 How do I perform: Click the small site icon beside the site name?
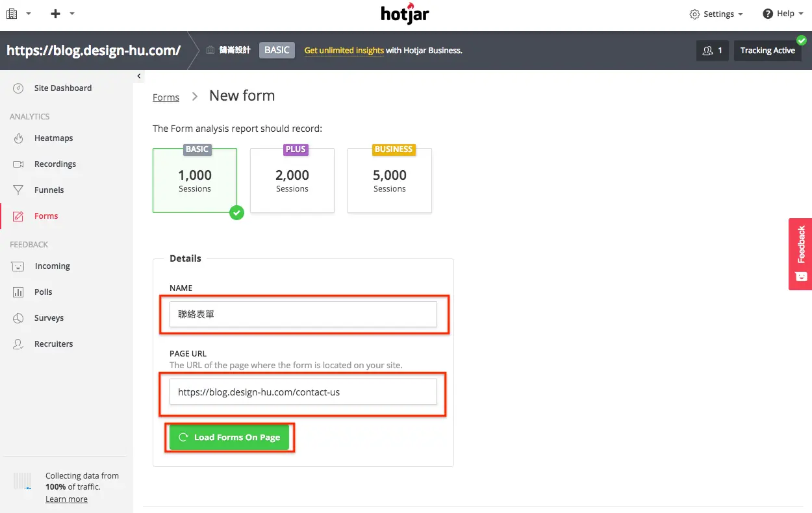tap(210, 50)
